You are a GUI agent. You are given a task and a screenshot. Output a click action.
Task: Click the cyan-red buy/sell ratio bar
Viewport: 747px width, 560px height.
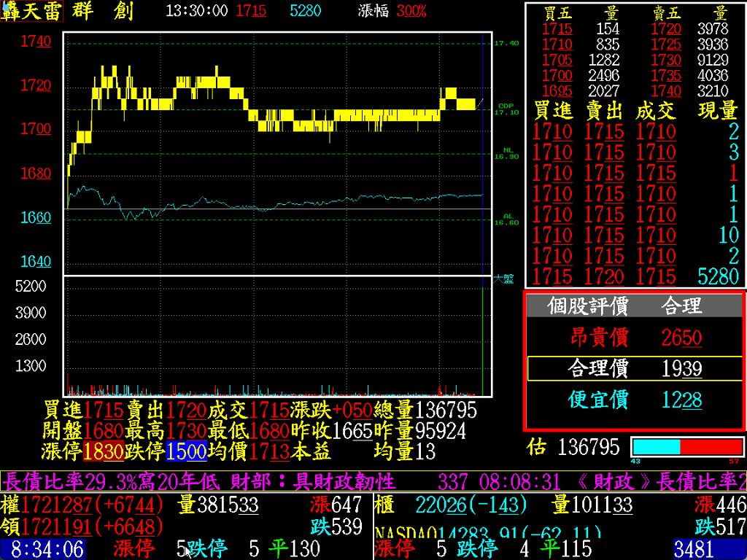tap(686, 446)
